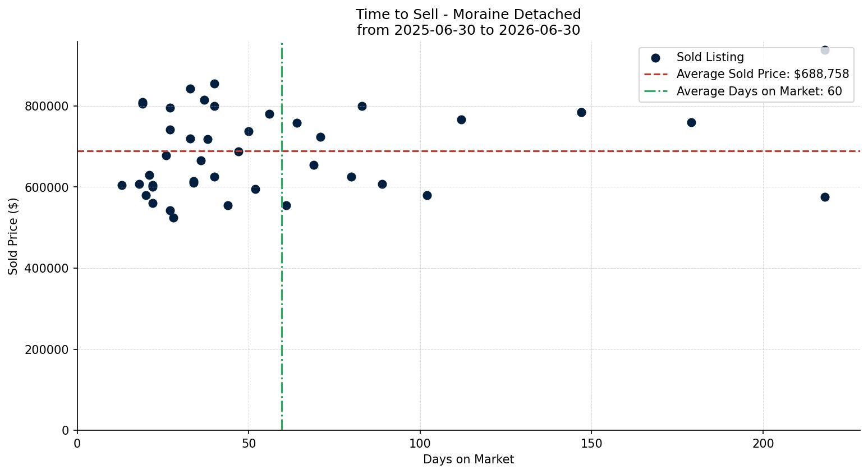Click the lowest-priced data point near 525000

click(x=173, y=218)
